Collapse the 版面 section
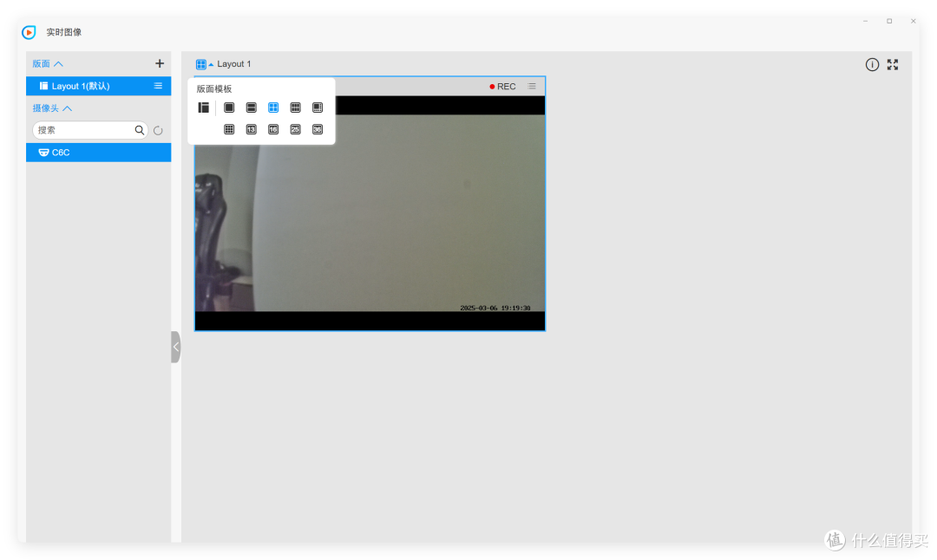Screen dimensions: 937x560 48,63
